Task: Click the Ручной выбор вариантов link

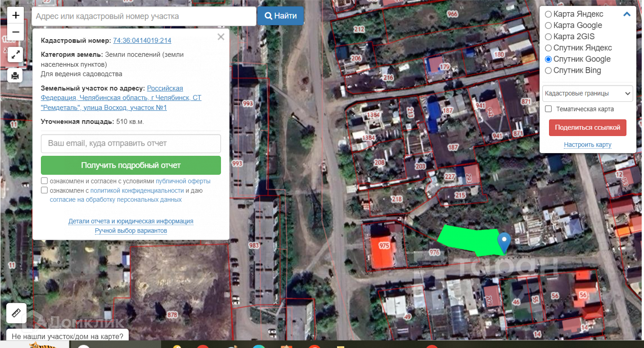Action: point(131,230)
